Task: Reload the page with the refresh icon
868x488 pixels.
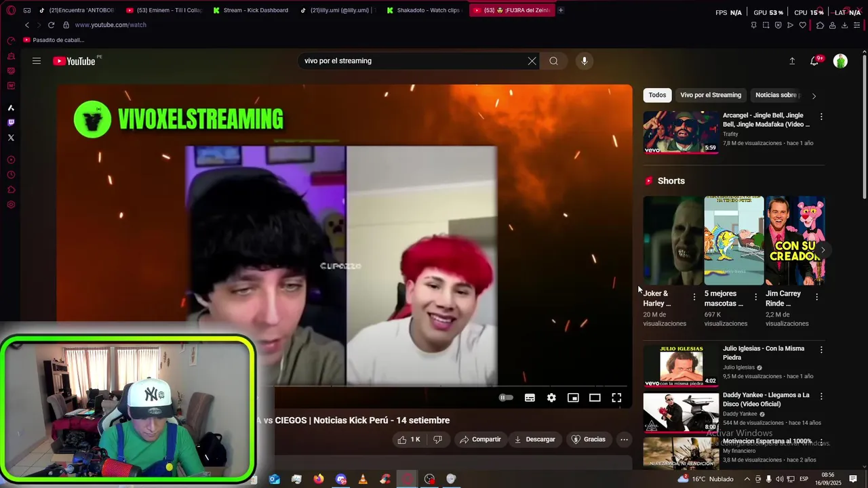Action: click(51, 25)
